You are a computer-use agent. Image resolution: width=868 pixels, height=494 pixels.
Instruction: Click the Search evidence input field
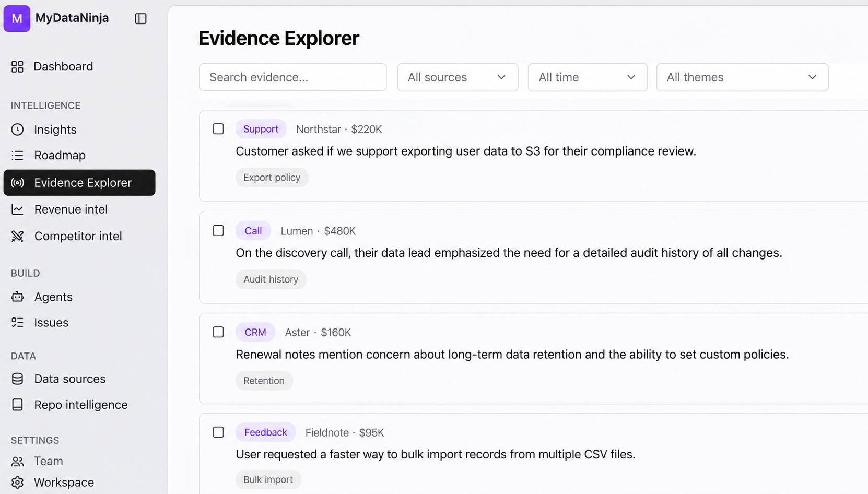tap(293, 77)
